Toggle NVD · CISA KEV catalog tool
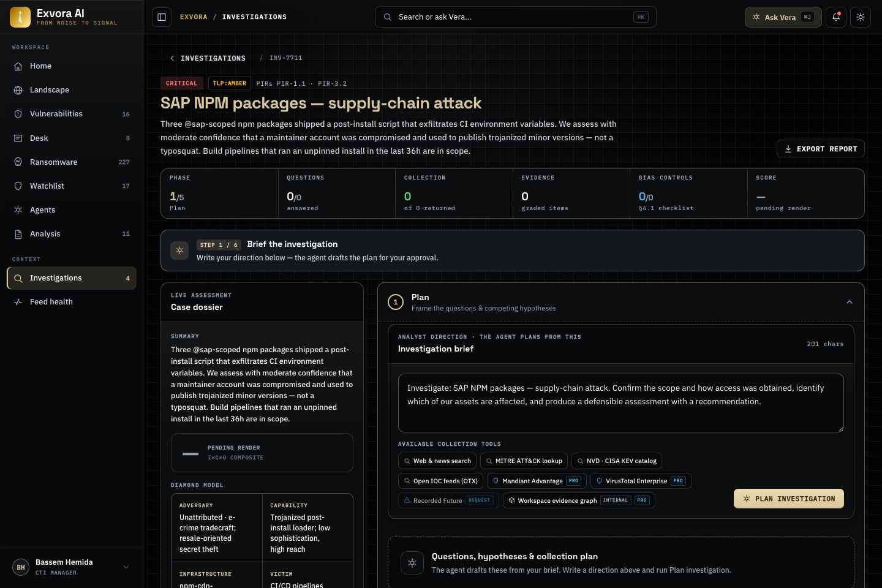 click(x=617, y=461)
